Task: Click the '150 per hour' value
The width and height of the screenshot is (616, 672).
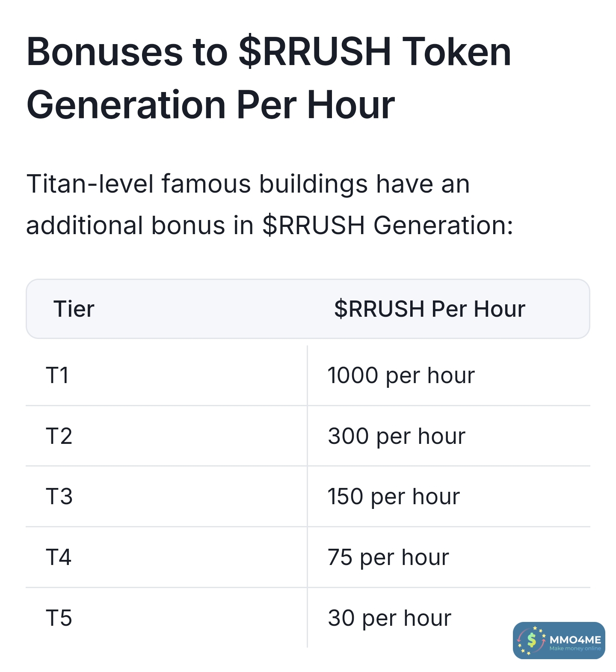Action: [x=394, y=497]
